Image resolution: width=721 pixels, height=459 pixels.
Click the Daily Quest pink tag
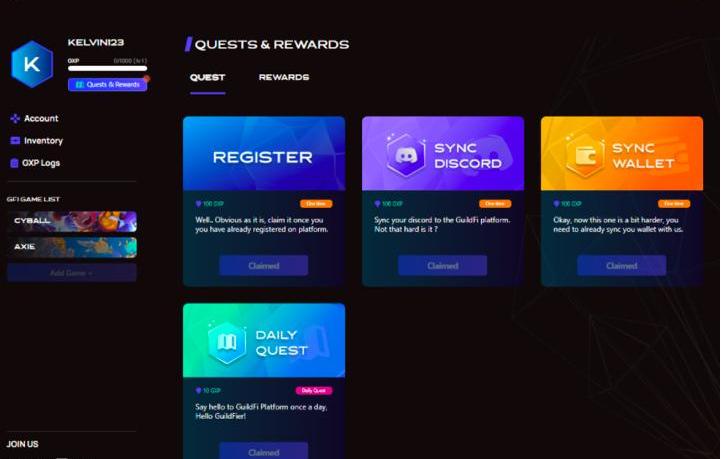[x=314, y=390]
